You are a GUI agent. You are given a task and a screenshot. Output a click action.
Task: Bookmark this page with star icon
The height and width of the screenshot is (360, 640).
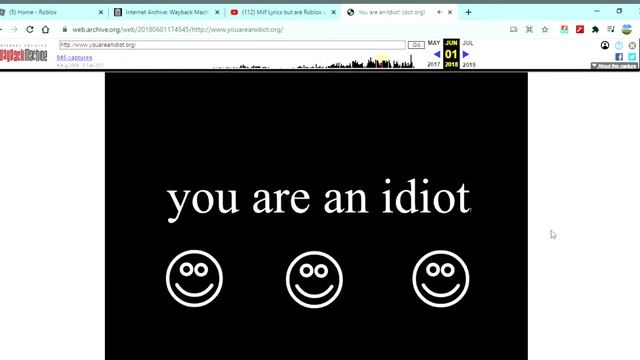pyautogui.click(x=545, y=29)
